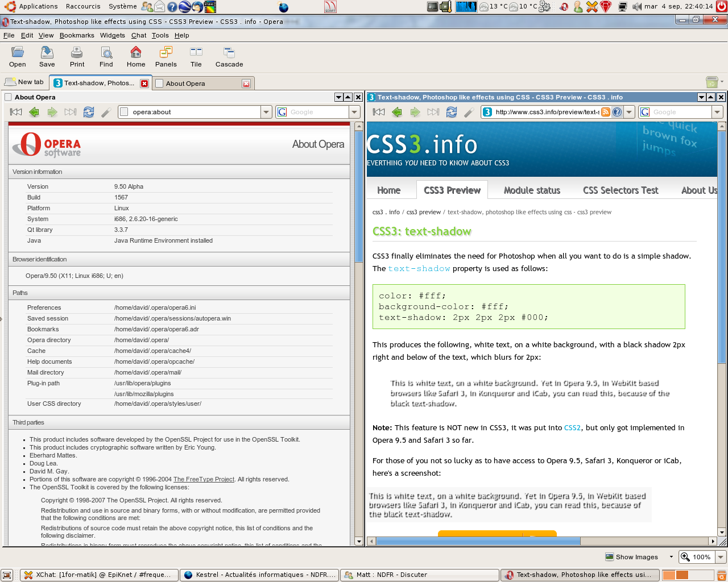Viewport: 728px width, 582px height.
Task: Click the wand icon in CSS3 pane
Action: point(469,112)
